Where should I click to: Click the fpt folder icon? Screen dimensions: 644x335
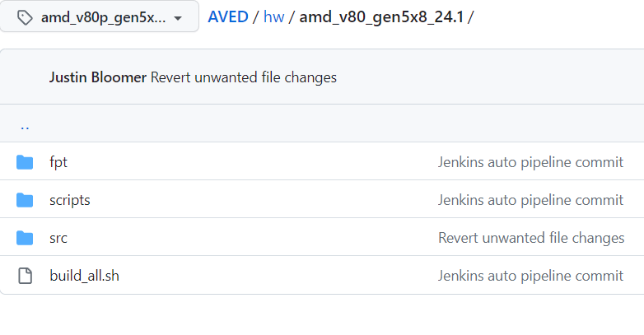25,162
